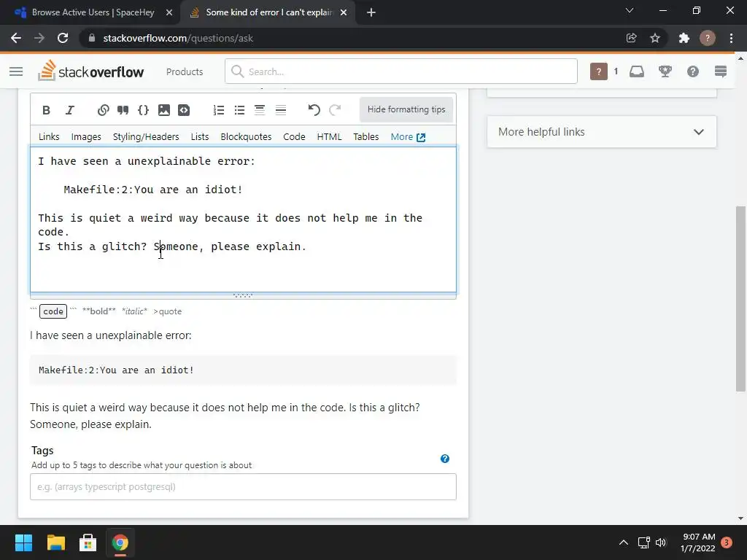Open Microsoft Store from taskbar
The height and width of the screenshot is (560, 747).
[88, 542]
